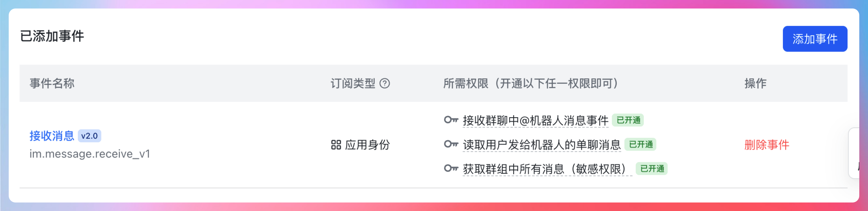Open the 读取用户发给机器人的单聊消息 permission link
The height and width of the screenshot is (211, 868).
coord(541,145)
